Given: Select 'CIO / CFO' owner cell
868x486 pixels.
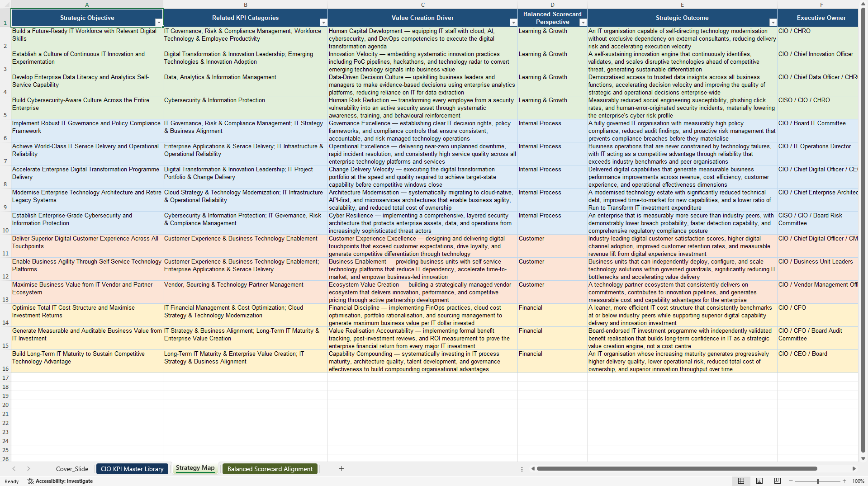Looking at the screenshot, I should [818, 315].
